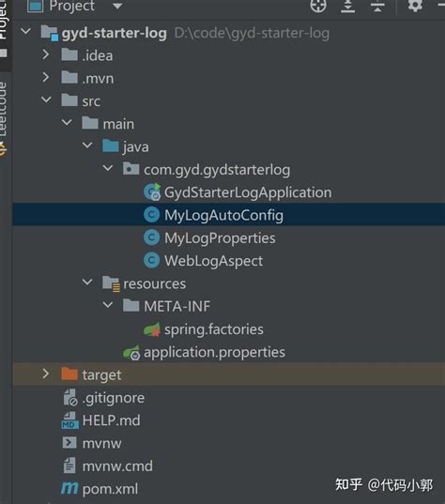Open the Project view settings gear

pos(415,6)
